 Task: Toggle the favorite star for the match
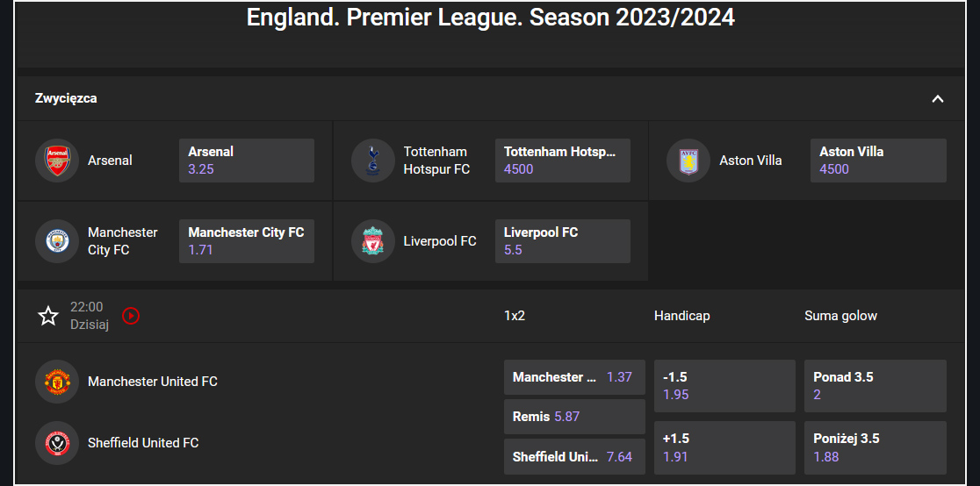[x=48, y=316]
